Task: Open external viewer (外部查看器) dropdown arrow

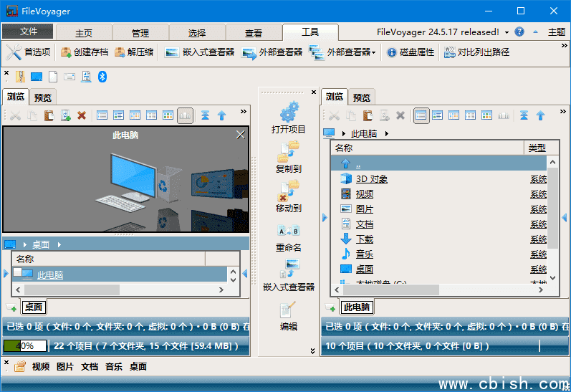Action: [x=374, y=53]
